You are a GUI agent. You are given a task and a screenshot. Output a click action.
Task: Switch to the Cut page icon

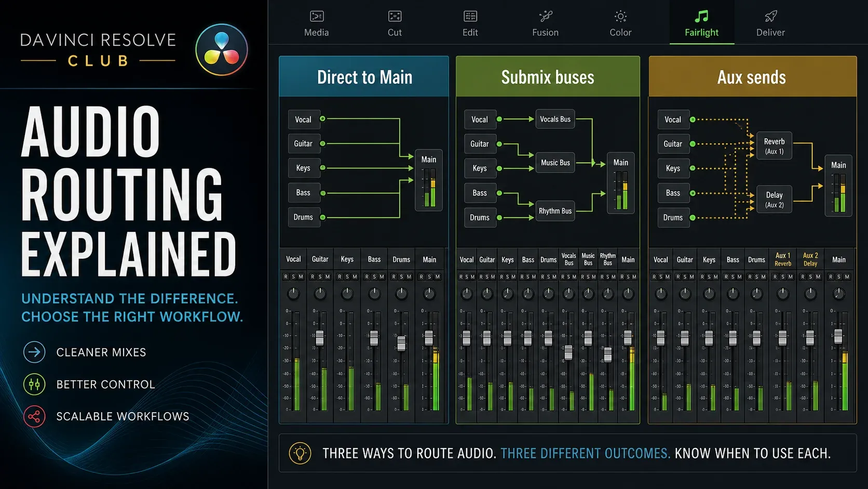tap(395, 16)
